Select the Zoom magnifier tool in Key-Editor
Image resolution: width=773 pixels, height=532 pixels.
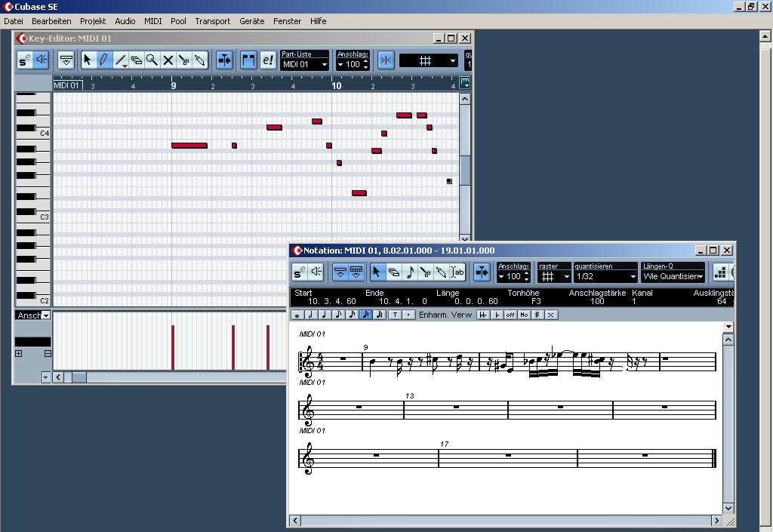[x=152, y=60]
